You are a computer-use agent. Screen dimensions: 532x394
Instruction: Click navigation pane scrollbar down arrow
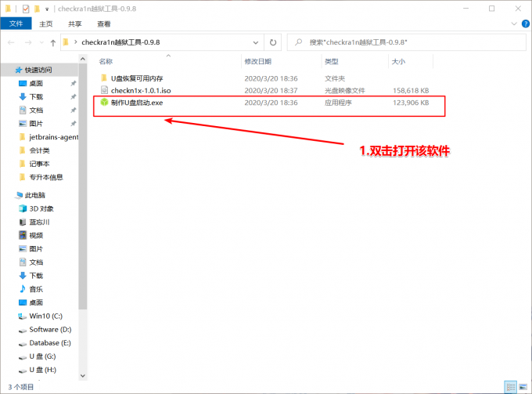pos(83,376)
